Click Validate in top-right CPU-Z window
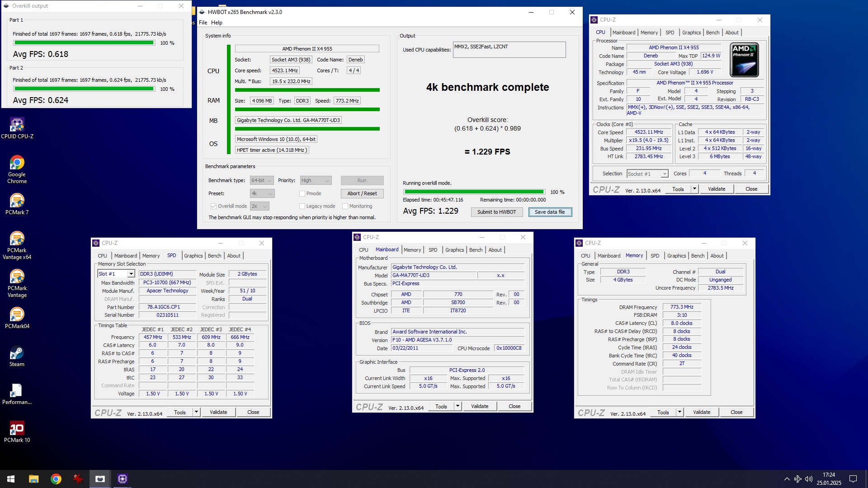This screenshot has height=488, width=868. pyautogui.click(x=717, y=189)
